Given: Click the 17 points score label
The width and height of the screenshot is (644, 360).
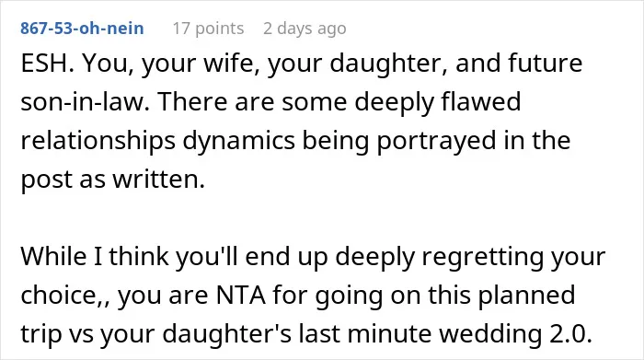Looking at the screenshot, I should (x=208, y=29).
